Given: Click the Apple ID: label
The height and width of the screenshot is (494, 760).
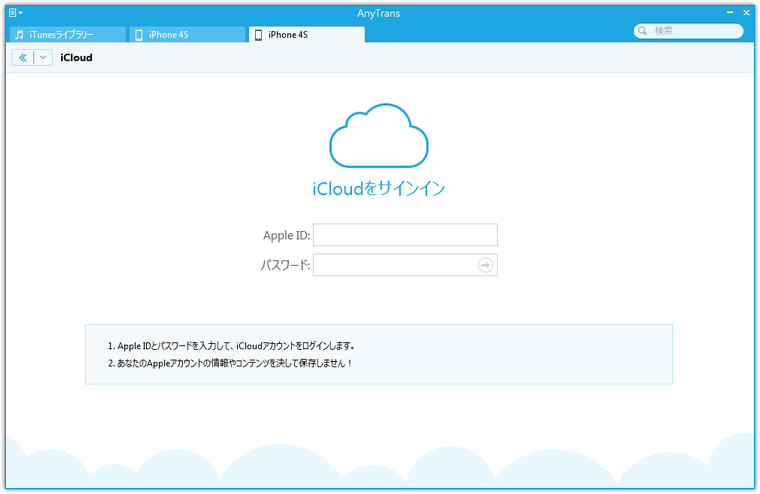Looking at the screenshot, I should [x=286, y=235].
